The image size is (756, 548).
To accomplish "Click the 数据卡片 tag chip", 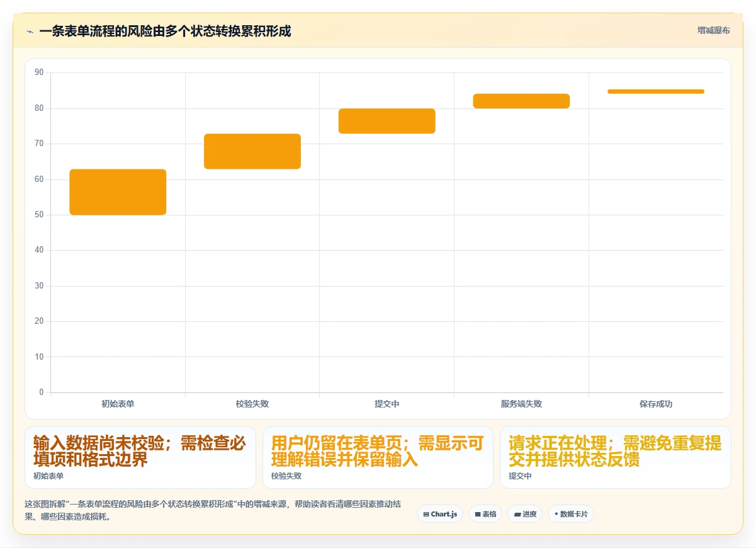I will point(571,514).
